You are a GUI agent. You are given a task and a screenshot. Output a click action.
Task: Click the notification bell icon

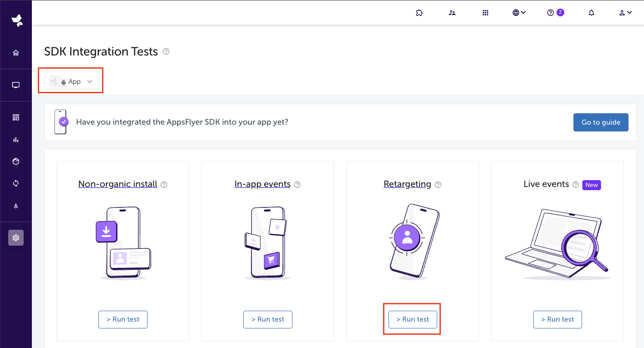coord(591,13)
